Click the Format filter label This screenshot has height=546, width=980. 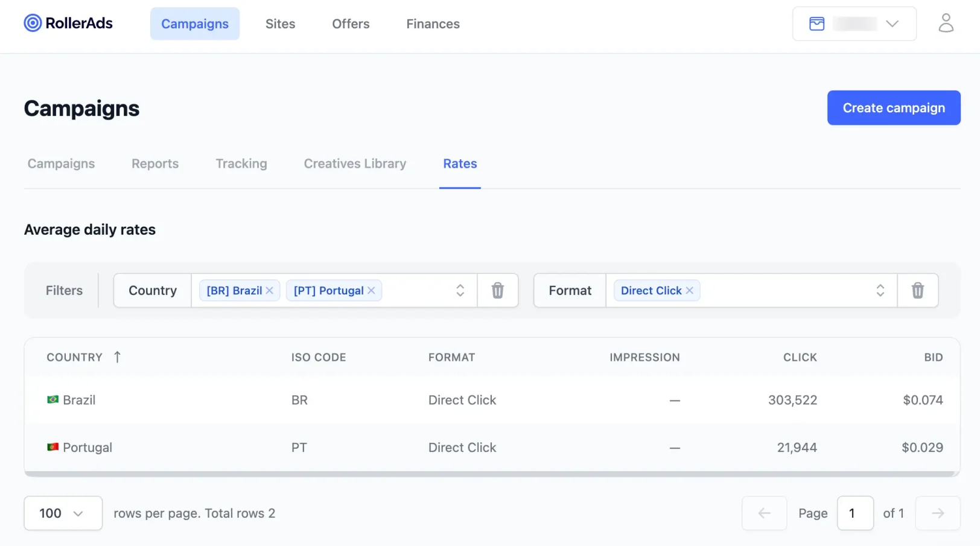coord(570,291)
